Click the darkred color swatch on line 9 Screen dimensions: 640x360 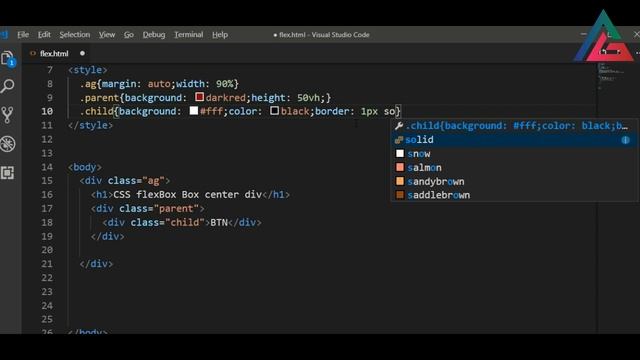200,97
